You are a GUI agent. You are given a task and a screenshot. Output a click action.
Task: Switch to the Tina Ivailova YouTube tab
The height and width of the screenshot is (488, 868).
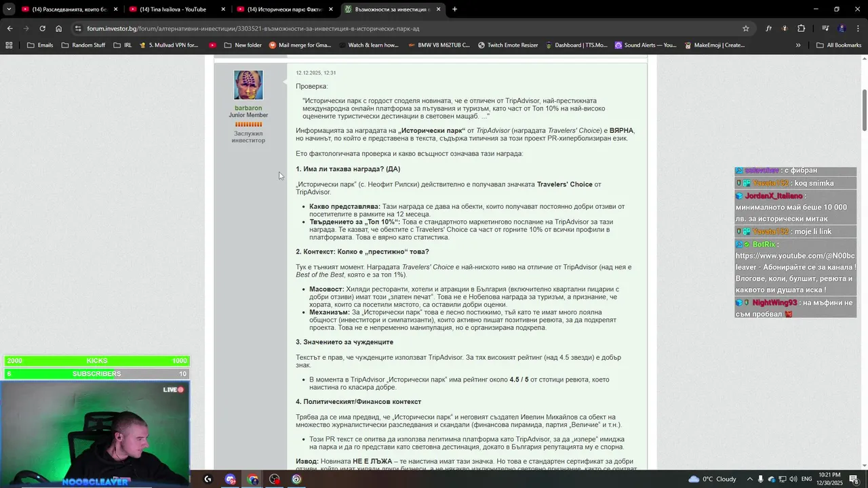(x=178, y=9)
